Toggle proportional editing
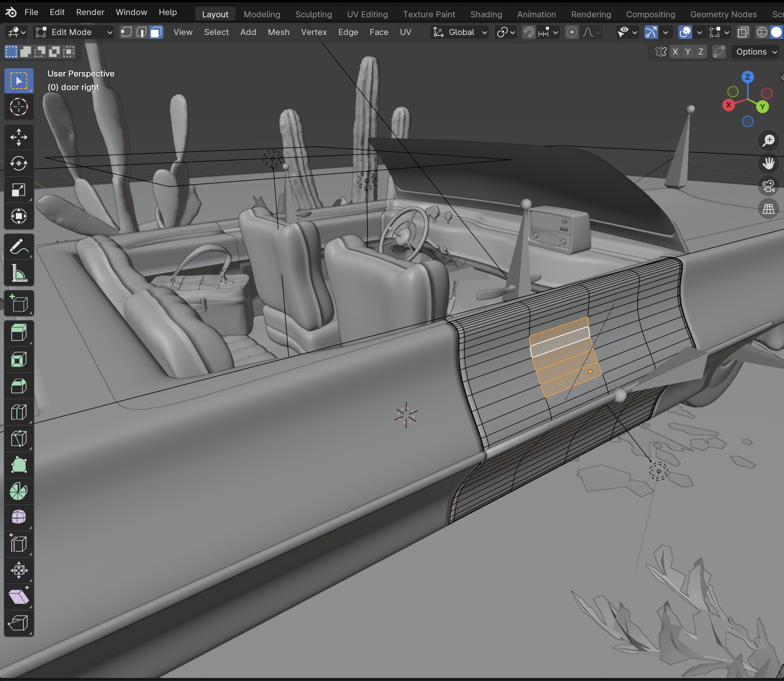 click(x=572, y=32)
